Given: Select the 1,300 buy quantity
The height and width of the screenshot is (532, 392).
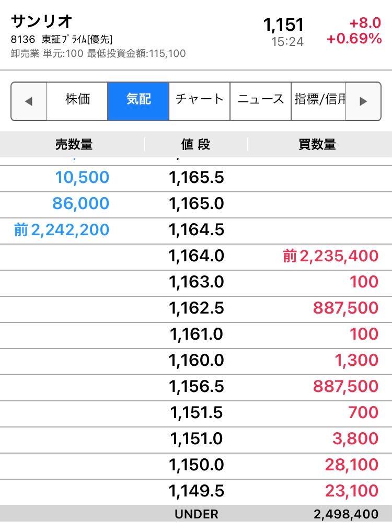Looking at the screenshot, I should [x=356, y=361].
